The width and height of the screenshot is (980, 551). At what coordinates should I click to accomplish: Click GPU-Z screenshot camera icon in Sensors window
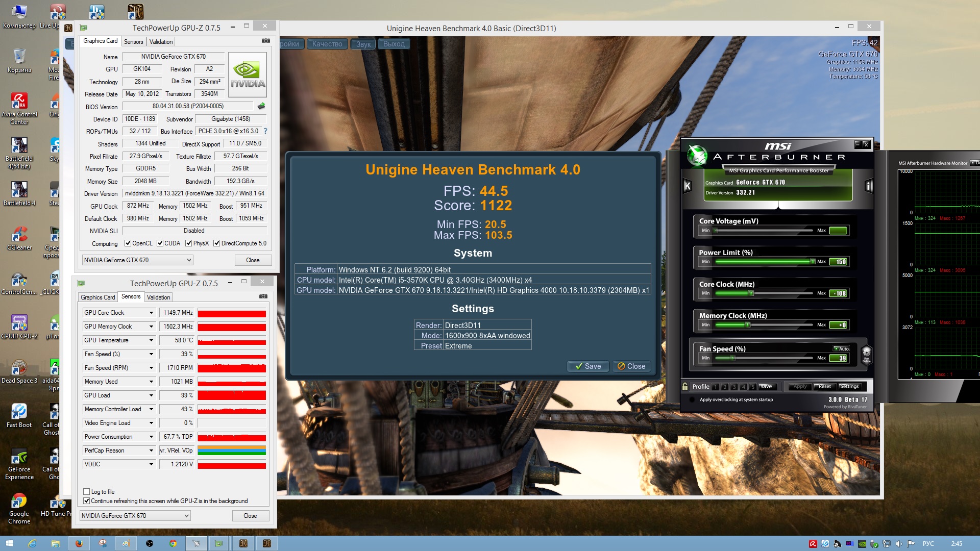(263, 296)
